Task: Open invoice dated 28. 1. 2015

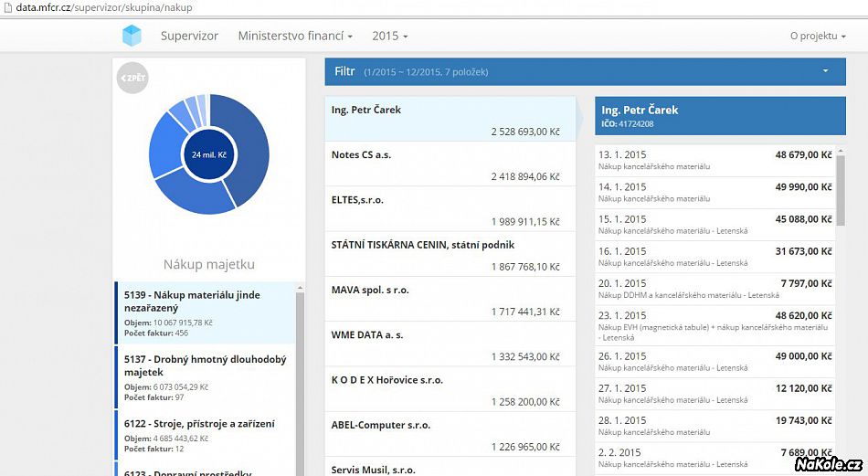Action: (715, 426)
